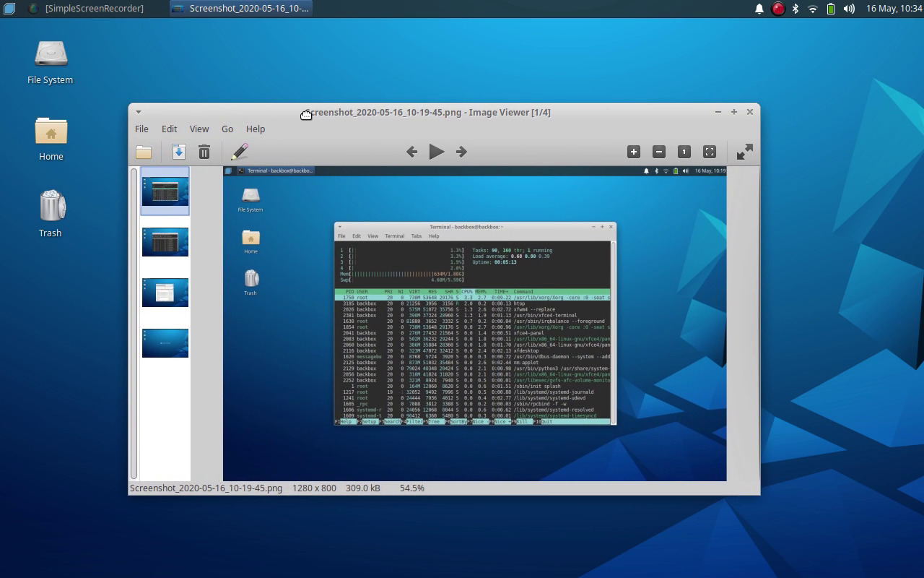Viewport: 924px width, 578px height.
Task: Open a new image file
Action: point(143,152)
